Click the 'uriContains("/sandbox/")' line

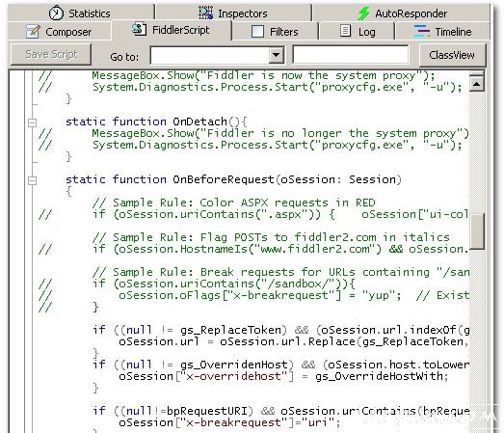point(224,284)
